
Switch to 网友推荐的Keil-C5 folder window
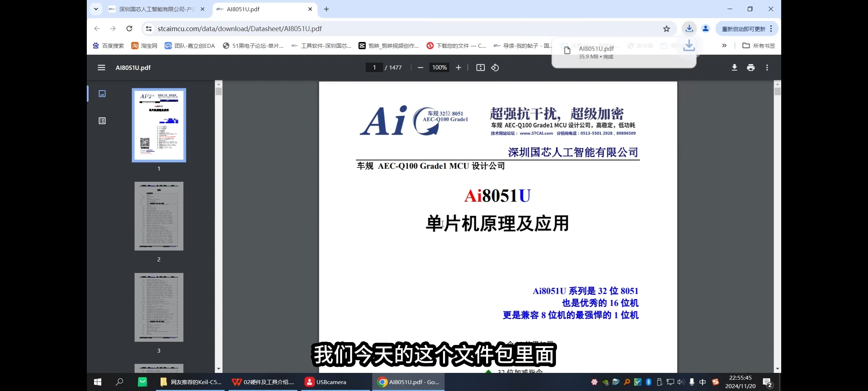(x=191, y=382)
